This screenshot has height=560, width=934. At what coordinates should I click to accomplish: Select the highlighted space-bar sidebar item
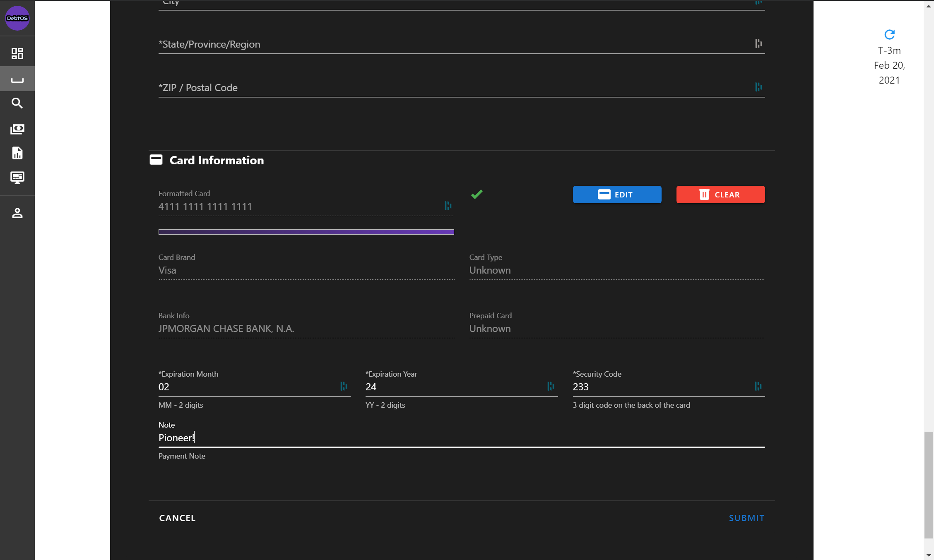(x=17, y=79)
